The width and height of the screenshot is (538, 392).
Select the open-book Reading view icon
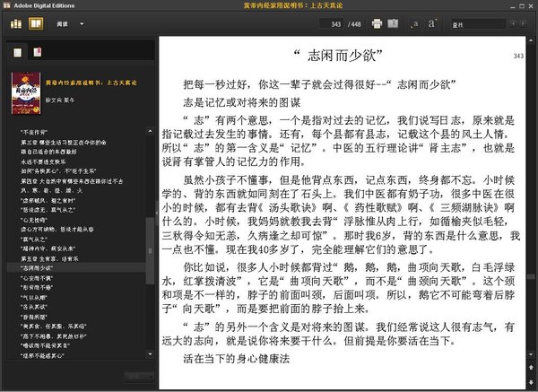coord(36,23)
